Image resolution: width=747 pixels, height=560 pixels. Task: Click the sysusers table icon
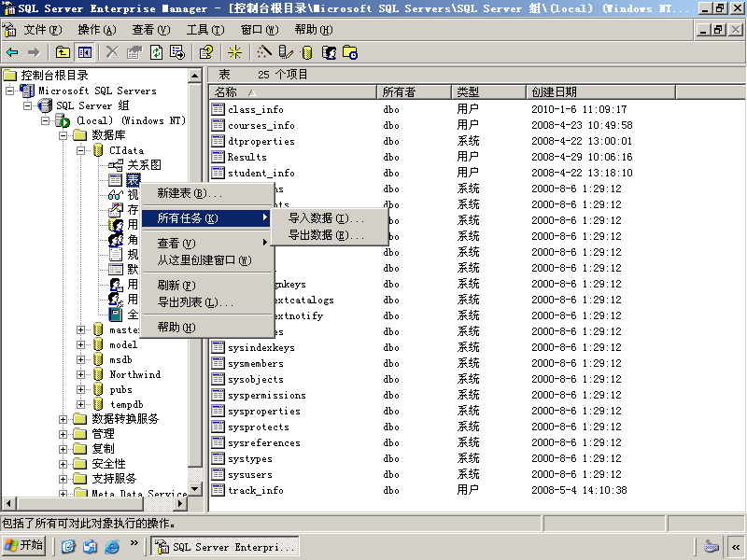pos(218,474)
